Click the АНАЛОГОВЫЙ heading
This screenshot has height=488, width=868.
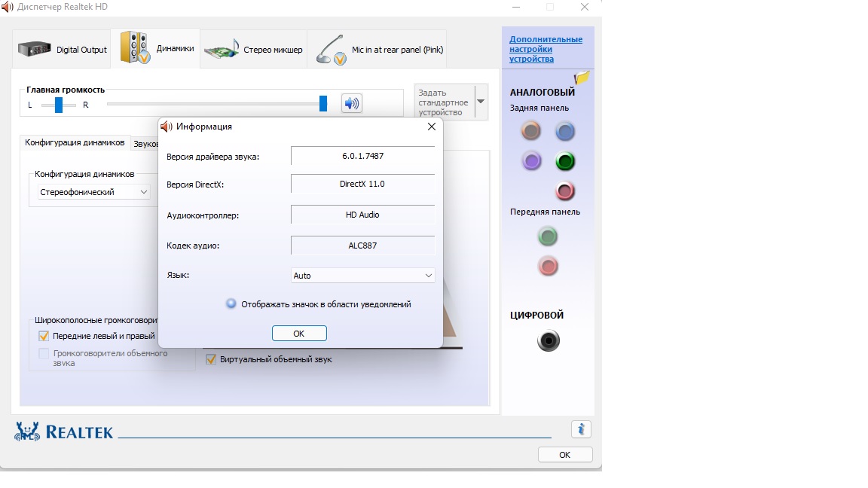pos(542,93)
